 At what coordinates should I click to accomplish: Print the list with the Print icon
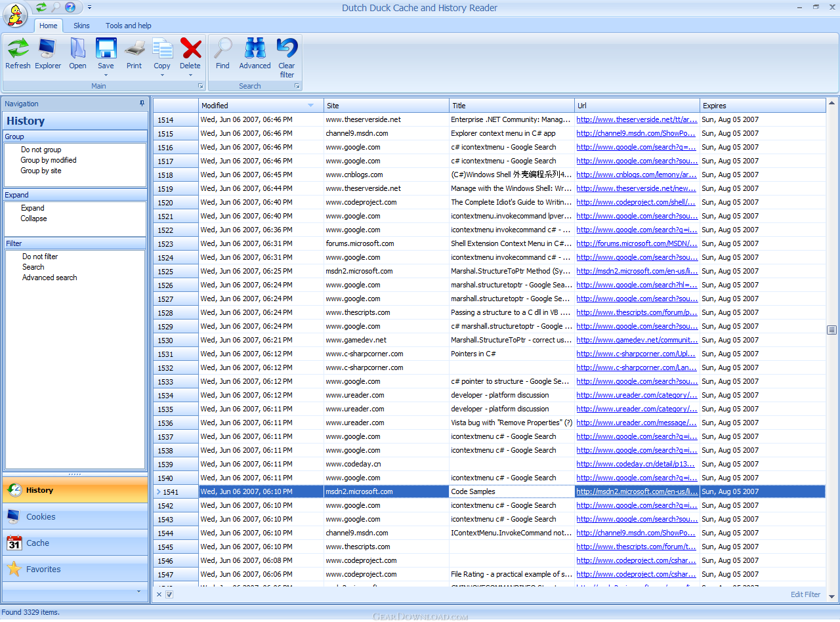tap(134, 49)
